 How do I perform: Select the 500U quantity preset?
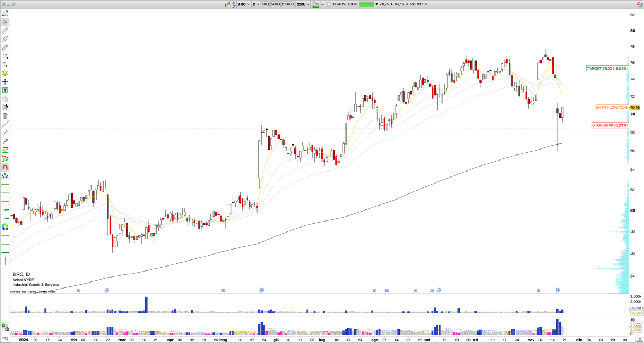275,4
